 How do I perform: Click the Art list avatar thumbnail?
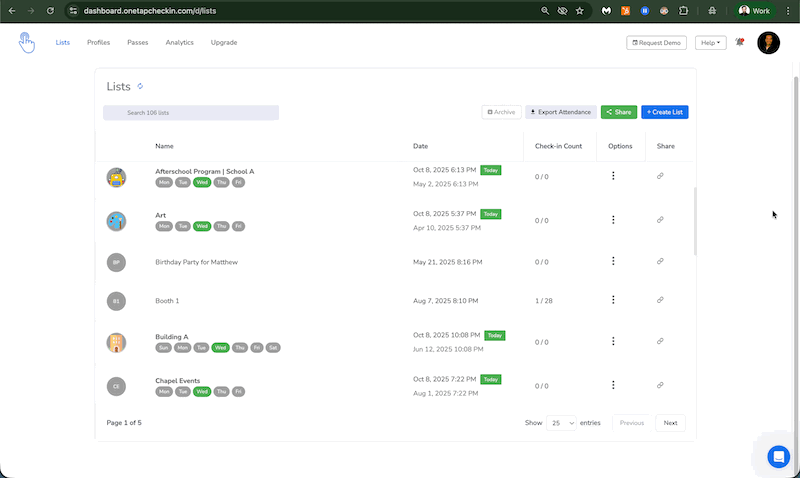point(116,221)
